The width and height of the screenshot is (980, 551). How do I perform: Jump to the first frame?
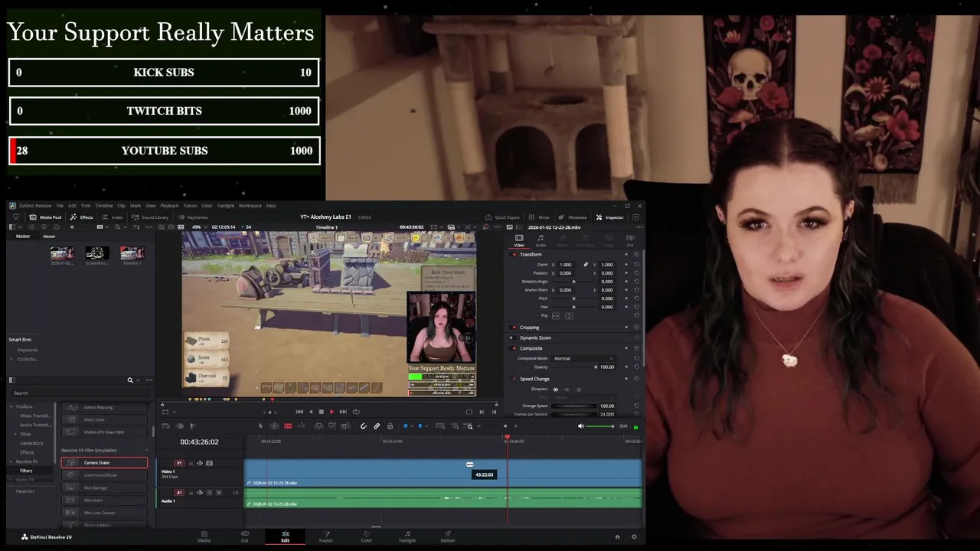coord(299,412)
